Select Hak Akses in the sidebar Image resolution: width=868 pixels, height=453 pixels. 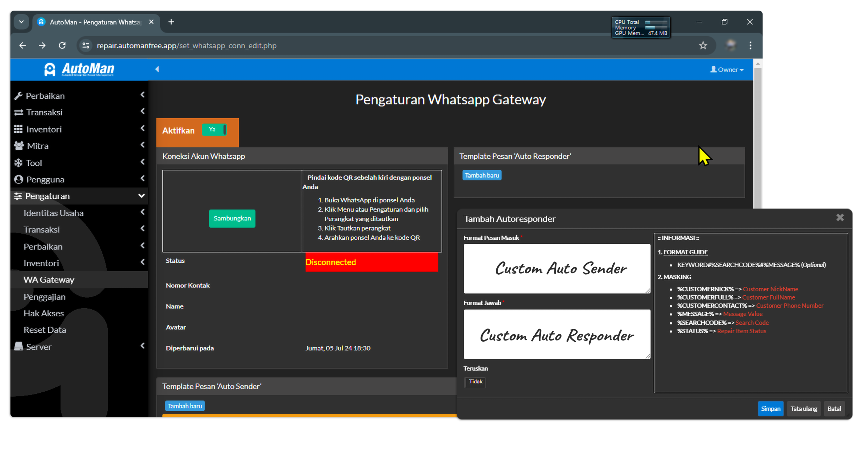[43, 313]
